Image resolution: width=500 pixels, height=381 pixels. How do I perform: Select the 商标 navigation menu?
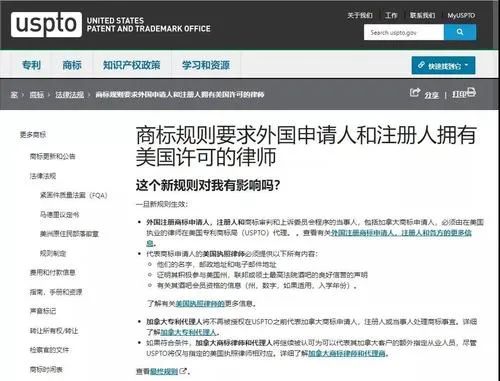click(x=72, y=65)
